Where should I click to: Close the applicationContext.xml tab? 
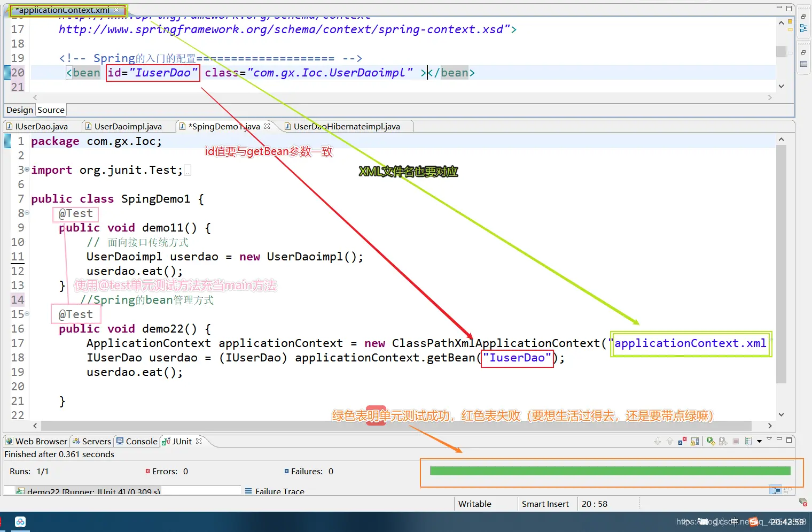click(116, 10)
